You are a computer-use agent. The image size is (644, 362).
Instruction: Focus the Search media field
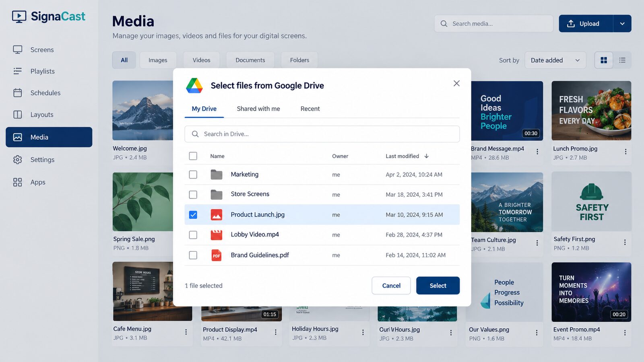tap(493, 24)
